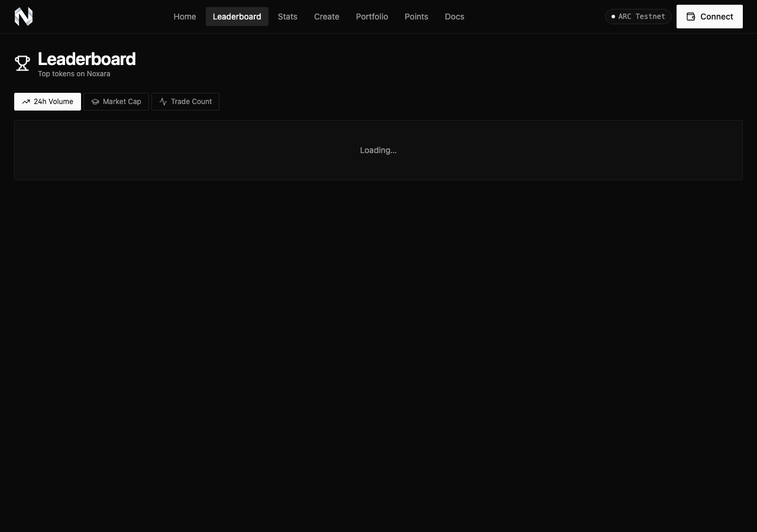Switch to the Market Cap tab
The height and width of the screenshot is (532, 757).
coord(116,102)
